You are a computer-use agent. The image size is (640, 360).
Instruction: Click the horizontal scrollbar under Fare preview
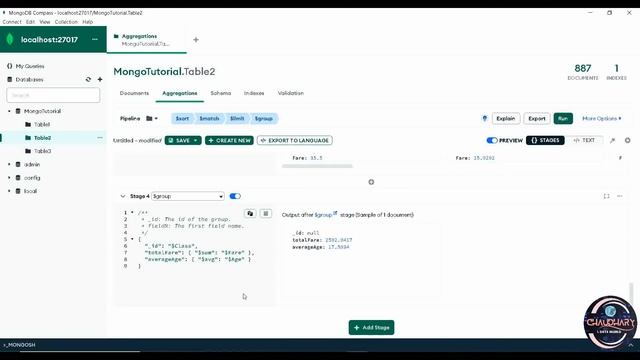coord(317,166)
